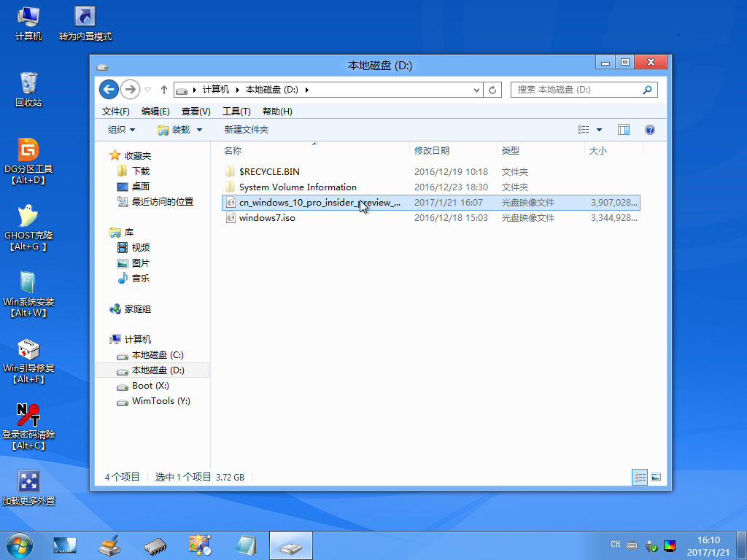Open the 转为内置模式 desktop shortcut
This screenshot has height=560, width=747.
coord(85,24)
